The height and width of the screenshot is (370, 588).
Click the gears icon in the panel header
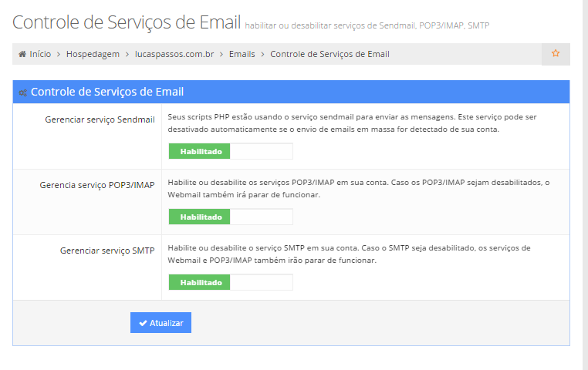point(23,92)
